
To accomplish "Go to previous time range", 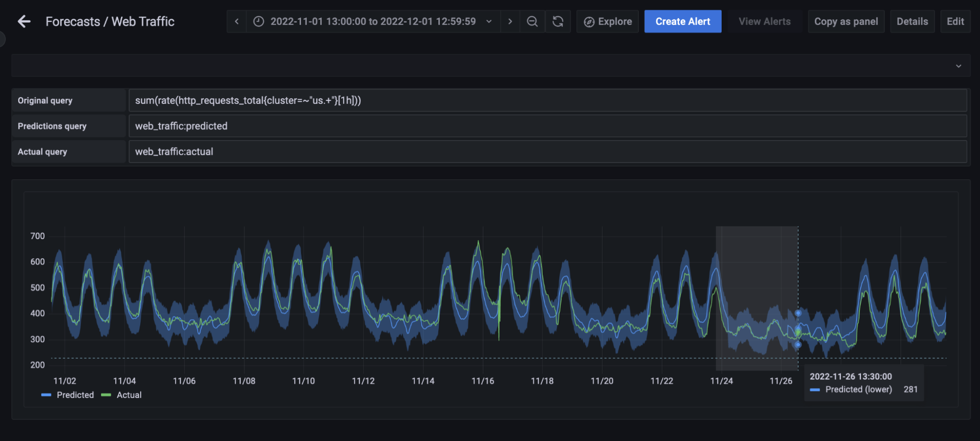I will pyautogui.click(x=237, y=22).
